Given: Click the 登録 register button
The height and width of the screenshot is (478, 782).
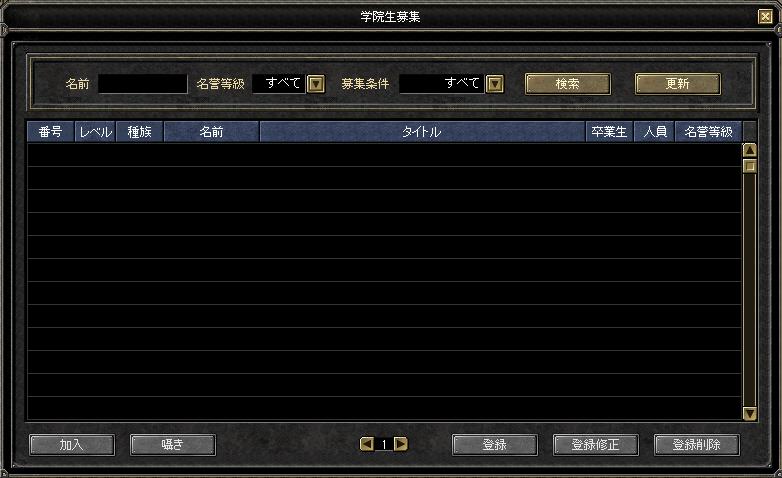Looking at the screenshot, I should (x=495, y=445).
